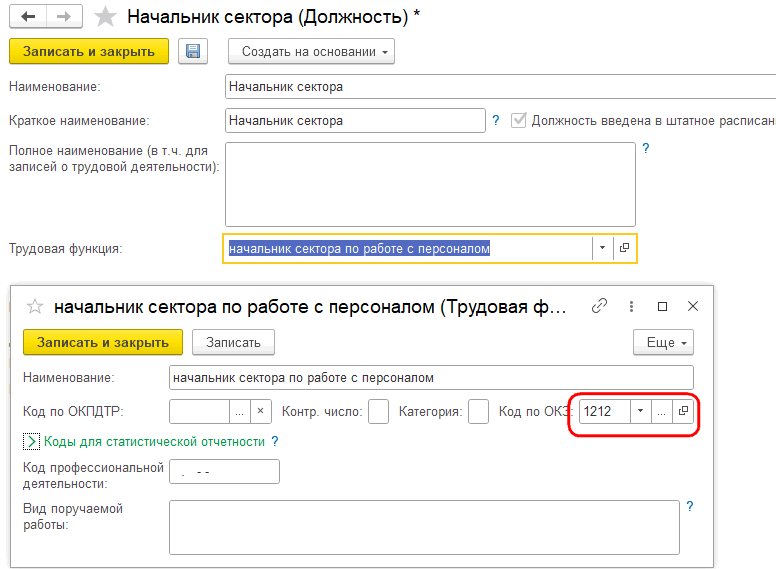The image size is (776, 569).
Task: Click the Код по ОКПДТР input field
Action: tap(199, 411)
